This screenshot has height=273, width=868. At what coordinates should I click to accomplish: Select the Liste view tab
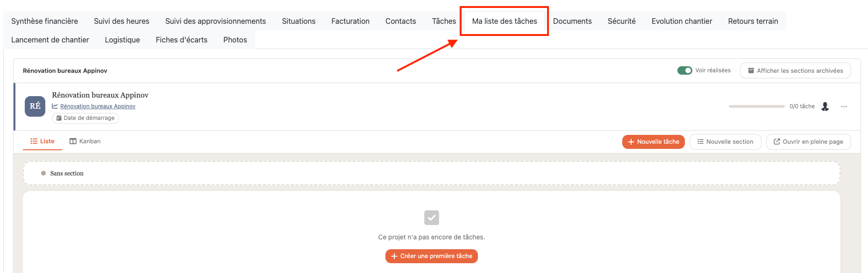(x=43, y=141)
